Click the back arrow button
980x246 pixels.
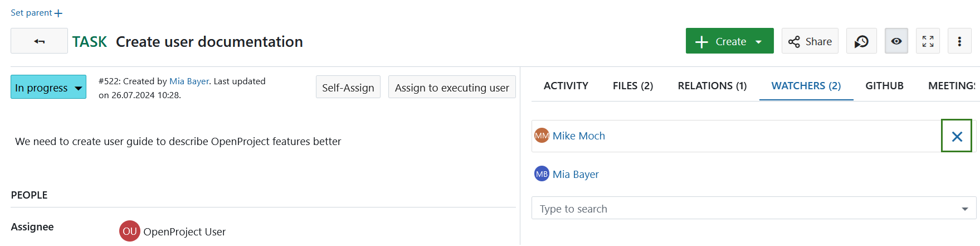(x=39, y=41)
